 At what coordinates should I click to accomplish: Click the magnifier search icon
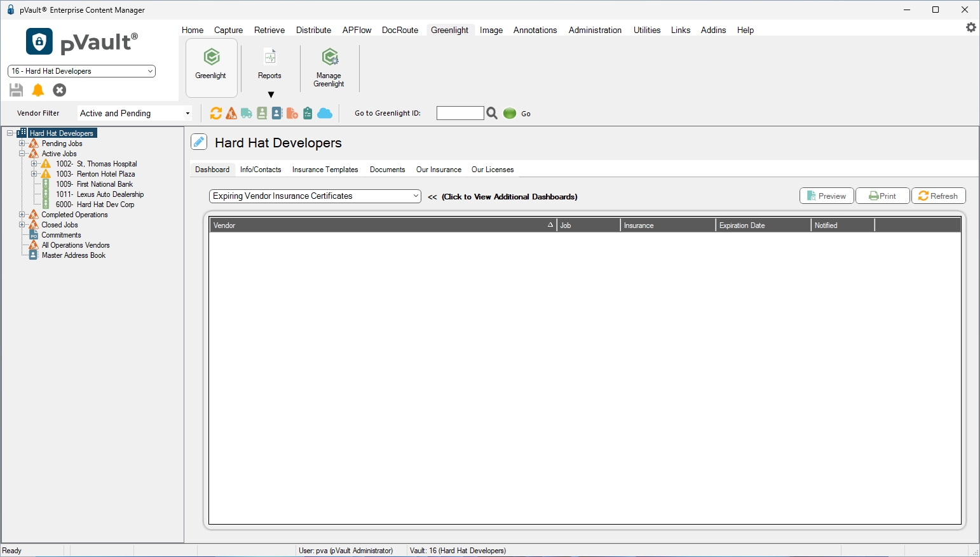(x=492, y=113)
